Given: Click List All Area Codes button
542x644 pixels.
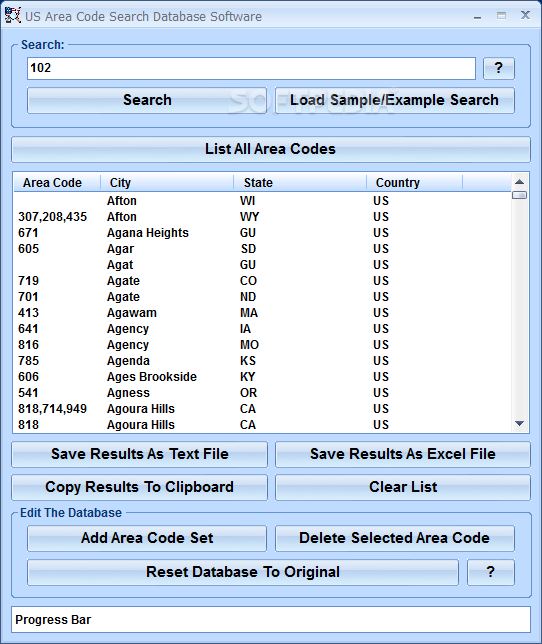Looking at the screenshot, I should pos(271,149).
